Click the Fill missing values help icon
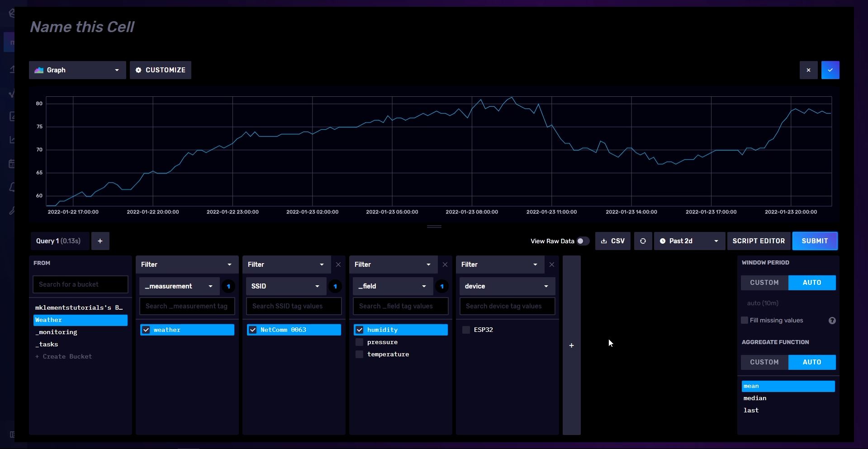Screen dimensions: 868x449 [x=832, y=321]
